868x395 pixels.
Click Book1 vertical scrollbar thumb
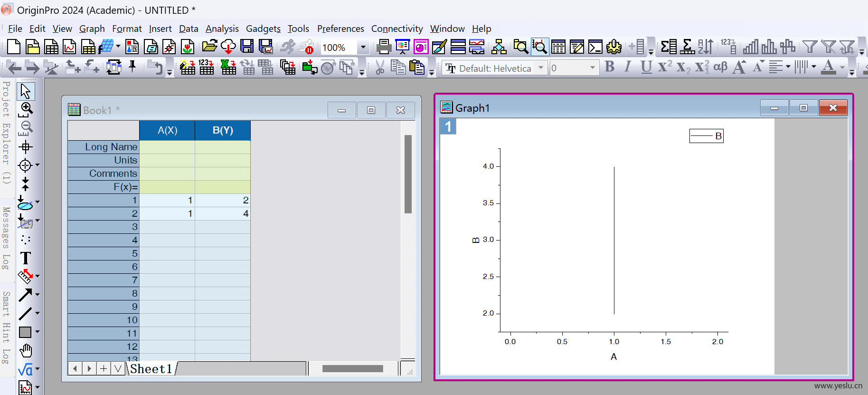click(408, 174)
